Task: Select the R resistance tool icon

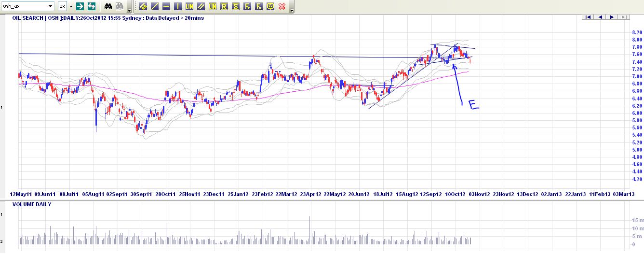Action: click(224, 6)
